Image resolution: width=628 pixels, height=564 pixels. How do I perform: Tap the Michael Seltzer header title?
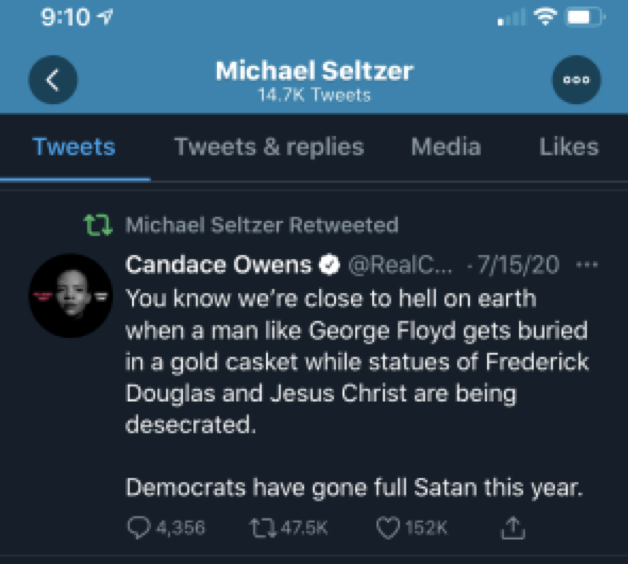click(314, 71)
